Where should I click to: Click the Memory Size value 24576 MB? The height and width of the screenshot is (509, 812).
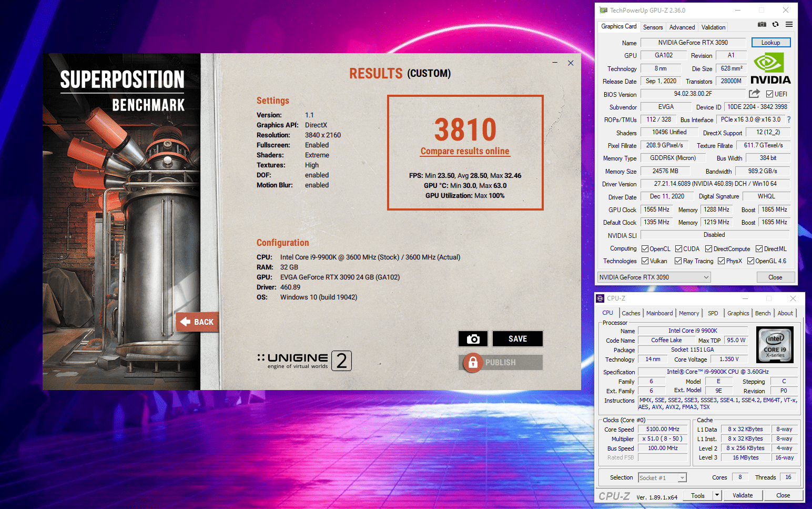665,171
